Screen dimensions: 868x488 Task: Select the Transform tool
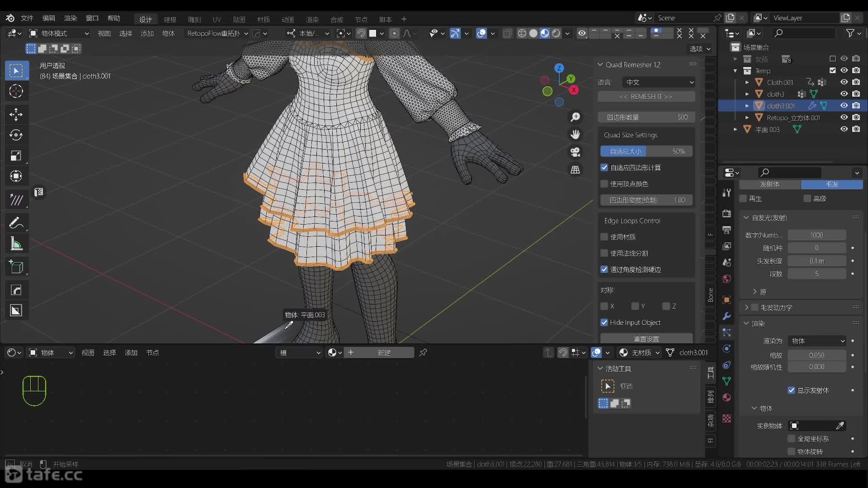pyautogui.click(x=16, y=176)
